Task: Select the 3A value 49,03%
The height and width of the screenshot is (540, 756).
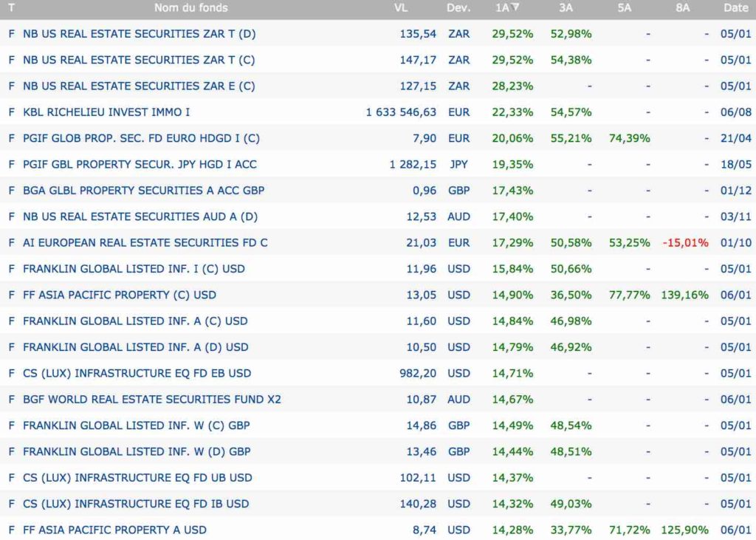Action: (x=571, y=503)
